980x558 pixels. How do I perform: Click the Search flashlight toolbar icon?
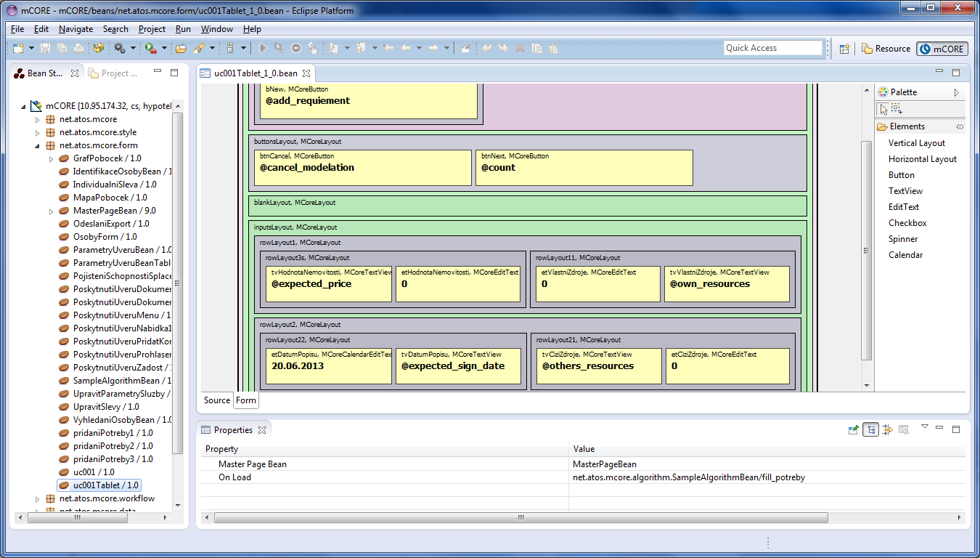point(199,48)
